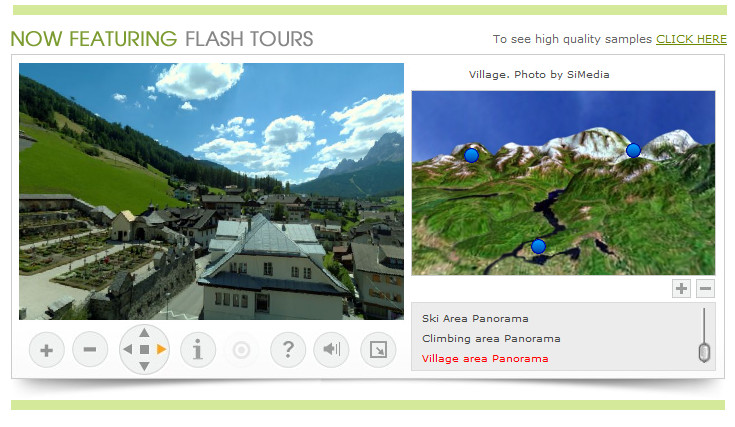
Task: Toggle fullscreen with the arrow-in-box button
Action: click(x=378, y=350)
